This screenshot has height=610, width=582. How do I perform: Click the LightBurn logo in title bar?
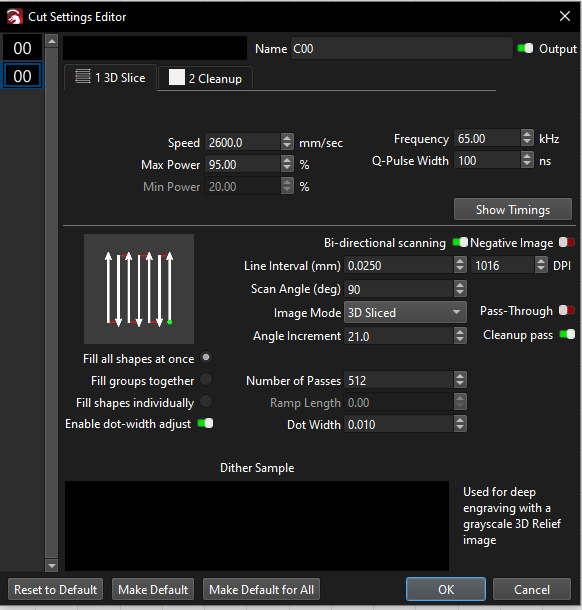[14, 17]
